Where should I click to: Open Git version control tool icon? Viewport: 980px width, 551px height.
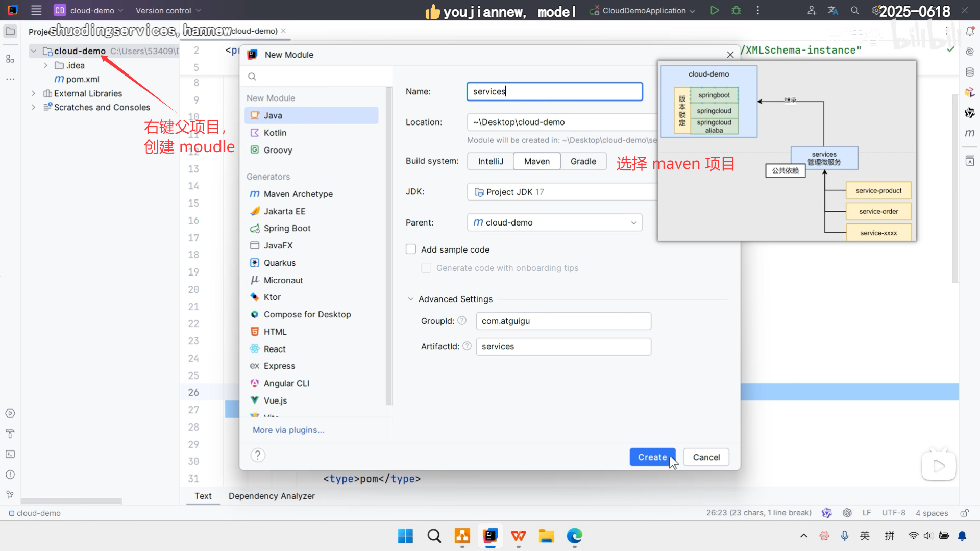(x=10, y=495)
